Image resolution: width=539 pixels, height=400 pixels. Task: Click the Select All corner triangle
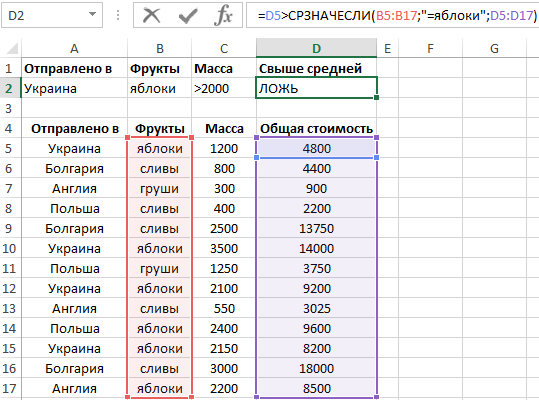pos(12,48)
